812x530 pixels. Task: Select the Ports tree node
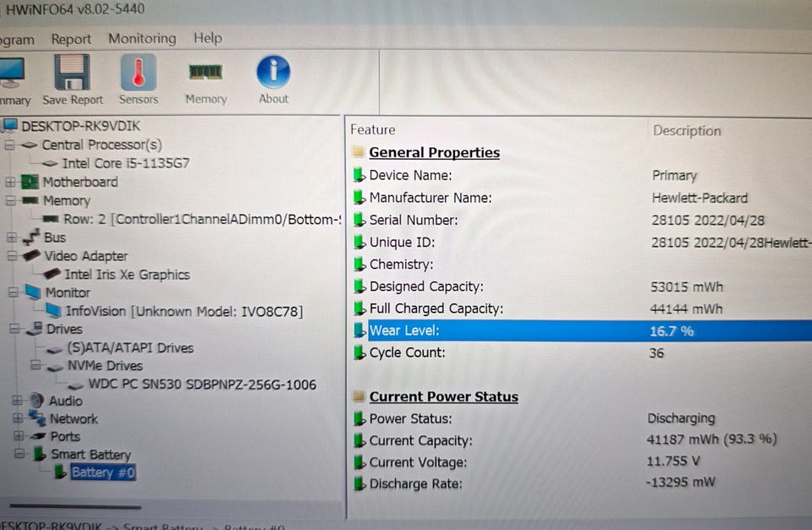(65, 436)
